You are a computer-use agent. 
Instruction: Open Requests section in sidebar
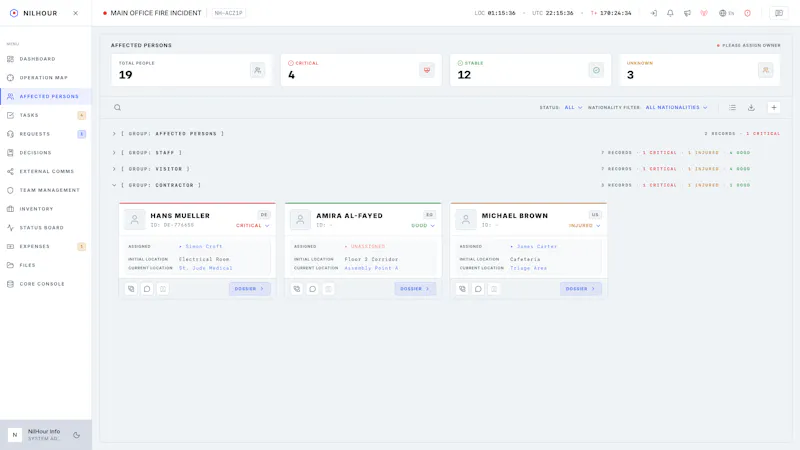(45, 134)
